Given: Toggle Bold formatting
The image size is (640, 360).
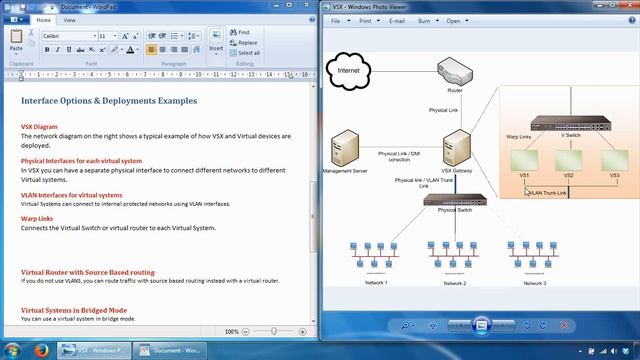Looking at the screenshot, I should [47, 50].
